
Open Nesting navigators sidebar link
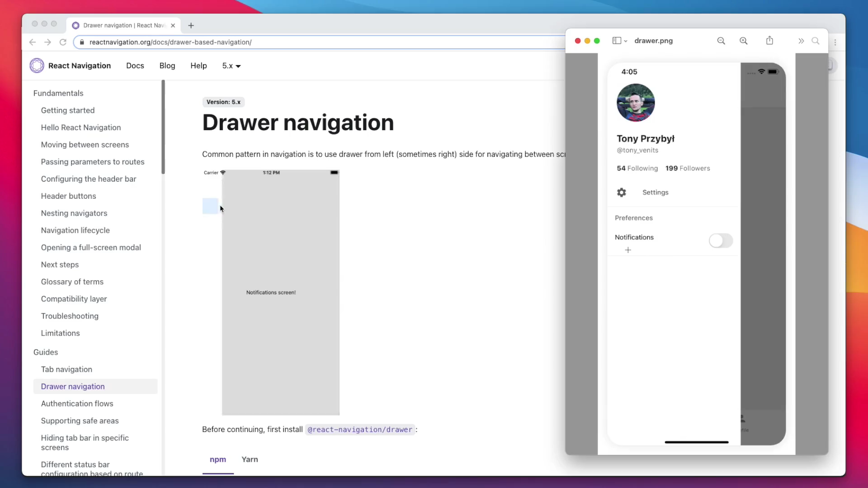pos(74,213)
